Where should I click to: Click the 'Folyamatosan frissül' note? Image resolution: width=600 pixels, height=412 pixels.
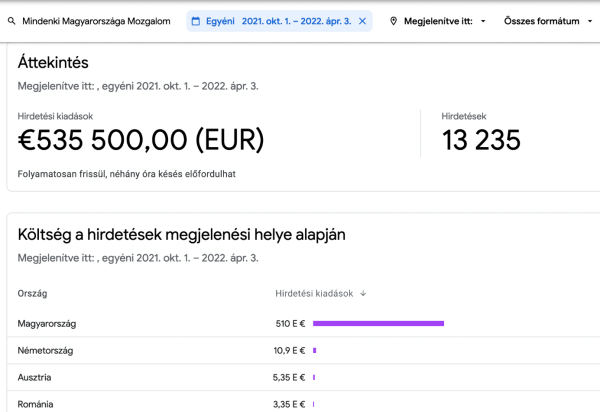[x=127, y=174]
